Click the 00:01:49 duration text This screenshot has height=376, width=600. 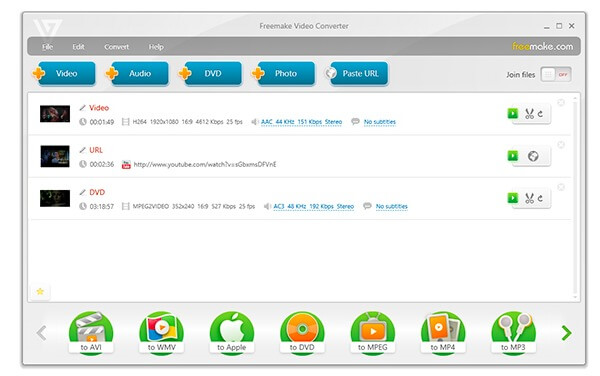pyautogui.click(x=102, y=122)
